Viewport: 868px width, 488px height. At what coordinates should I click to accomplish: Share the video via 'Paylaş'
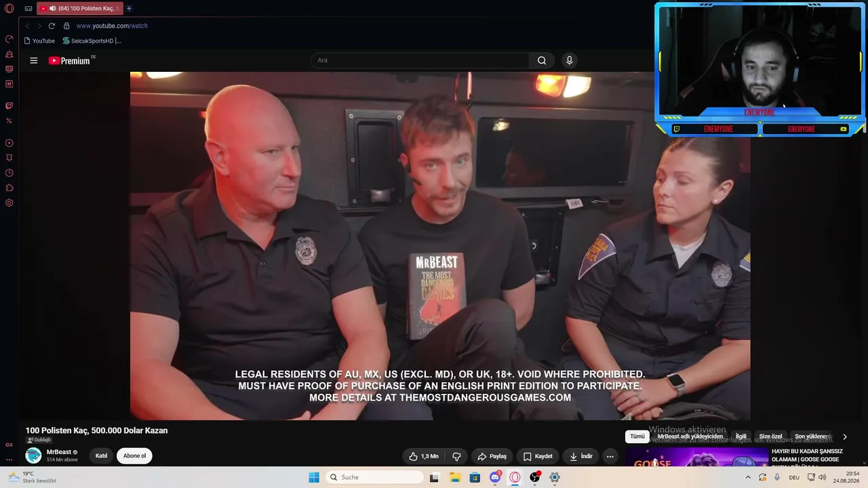pyautogui.click(x=492, y=456)
